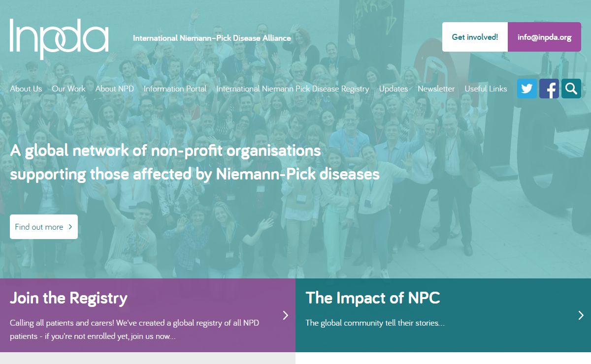This screenshot has height=364, width=591.
Task: Click the info@inpda.org email button
Action: click(544, 37)
